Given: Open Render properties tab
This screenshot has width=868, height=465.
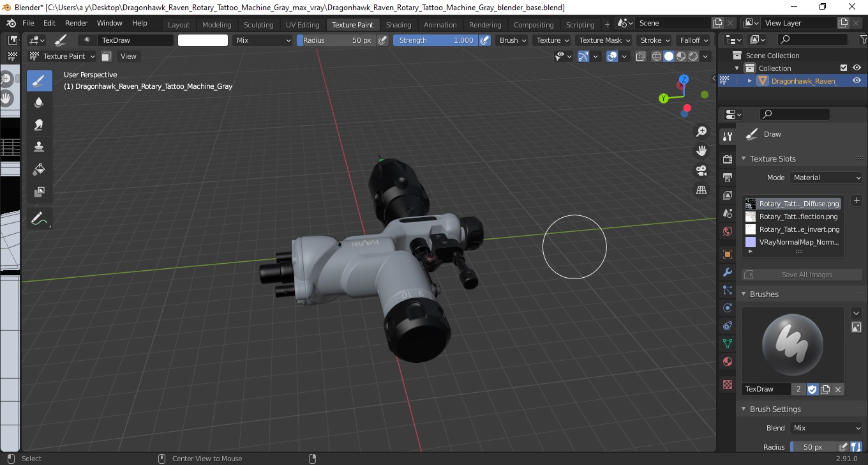Looking at the screenshot, I should pos(727,158).
